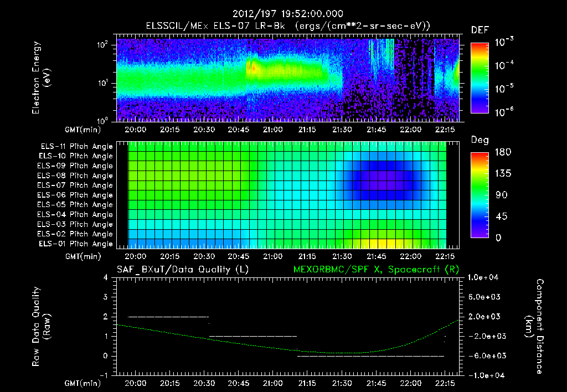Click the 20:45 tick under the spectrogram
Image resolution: width=567 pixels, height=392 pixels.
click(238, 130)
